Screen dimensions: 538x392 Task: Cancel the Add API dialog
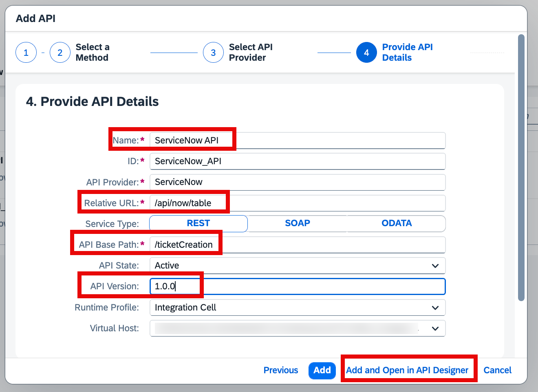click(497, 370)
